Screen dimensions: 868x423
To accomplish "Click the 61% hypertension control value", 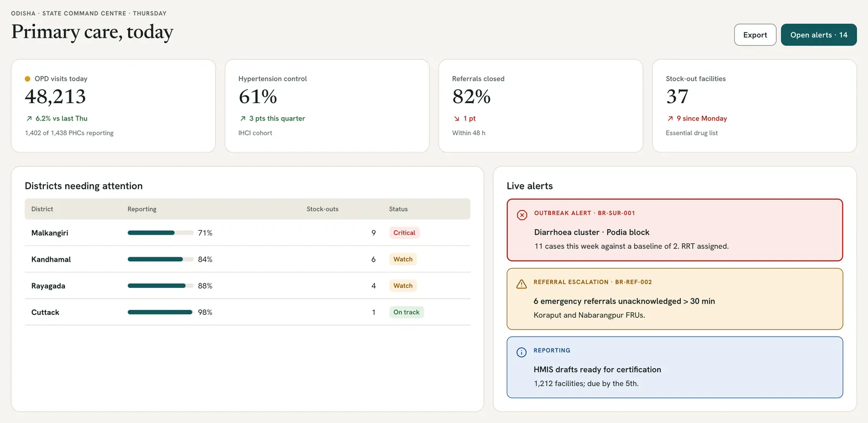I will pyautogui.click(x=258, y=97).
